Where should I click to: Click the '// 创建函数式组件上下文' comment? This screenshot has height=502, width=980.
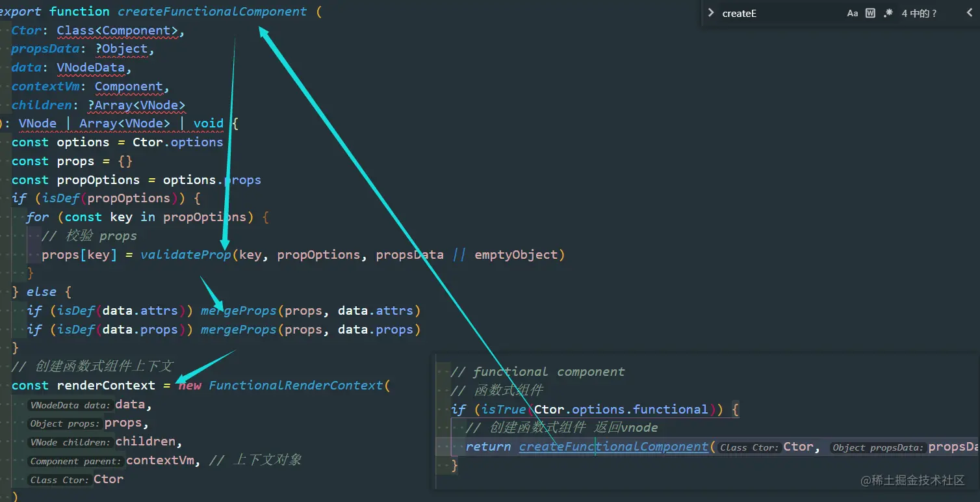pos(92,366)
